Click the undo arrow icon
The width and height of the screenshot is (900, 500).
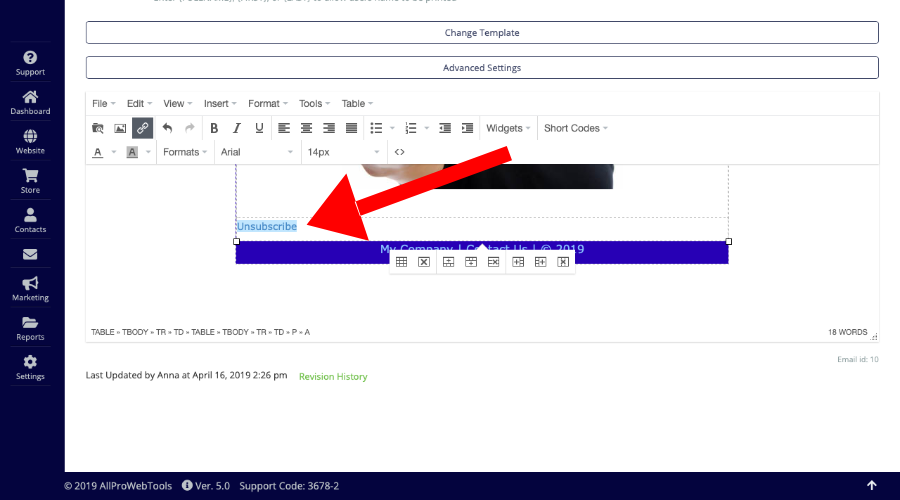tap(167, 128)
